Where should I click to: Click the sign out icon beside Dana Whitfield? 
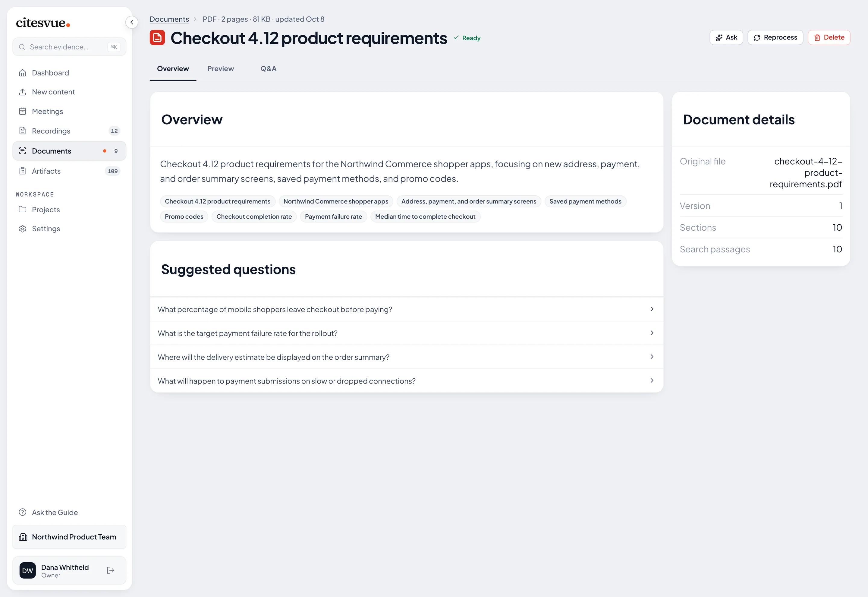(x=111, y=570)
